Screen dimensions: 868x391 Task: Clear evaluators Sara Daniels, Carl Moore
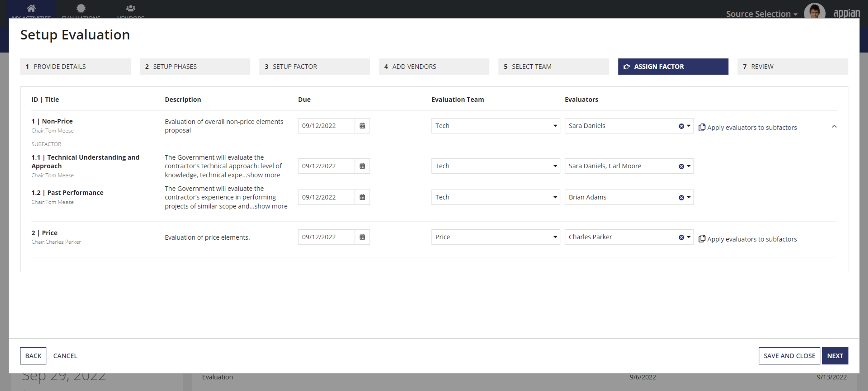(681, 166)
